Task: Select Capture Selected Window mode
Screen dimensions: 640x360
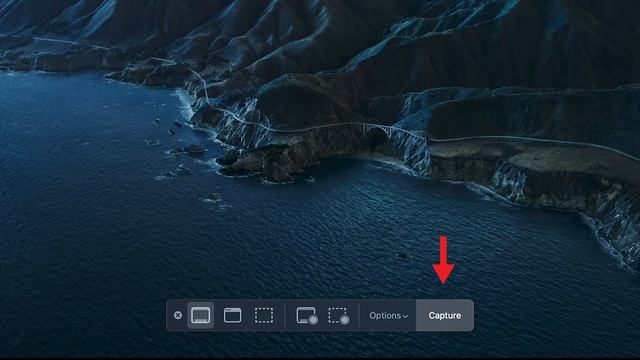Action: 232,316
